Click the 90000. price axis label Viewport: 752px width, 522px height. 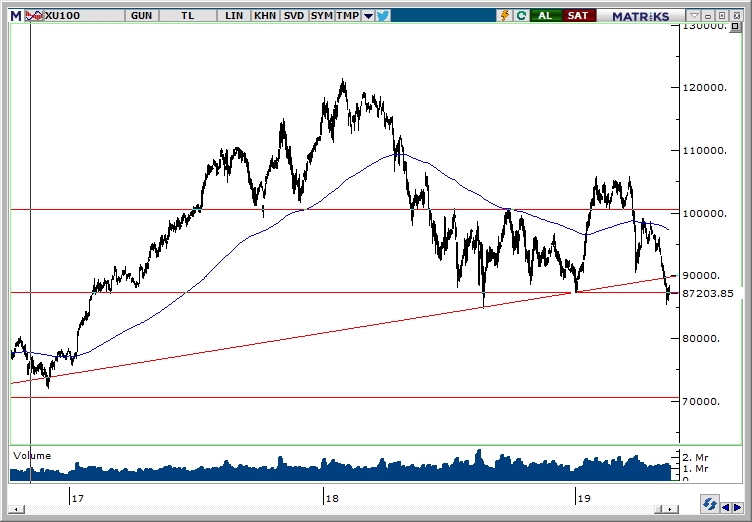[x=701, y=275]
